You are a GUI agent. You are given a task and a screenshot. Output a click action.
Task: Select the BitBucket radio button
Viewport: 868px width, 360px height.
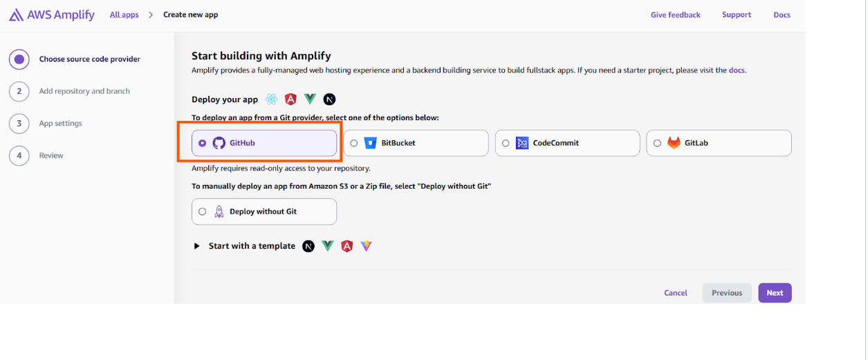pos(354,143)
